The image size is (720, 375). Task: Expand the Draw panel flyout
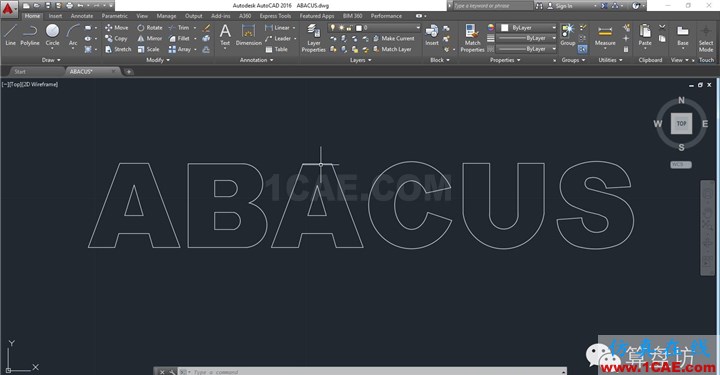51,60
